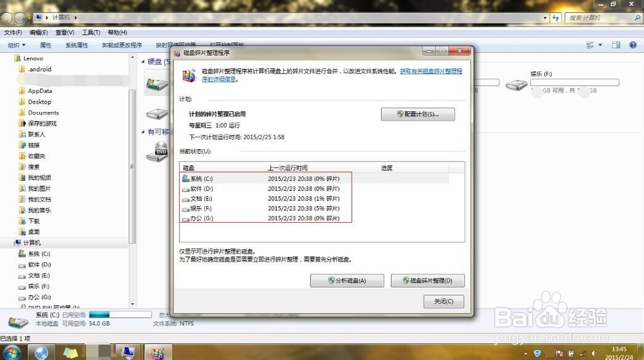
Task: Click the Computer window taskbar icon
Action: (x=128, y=352)
